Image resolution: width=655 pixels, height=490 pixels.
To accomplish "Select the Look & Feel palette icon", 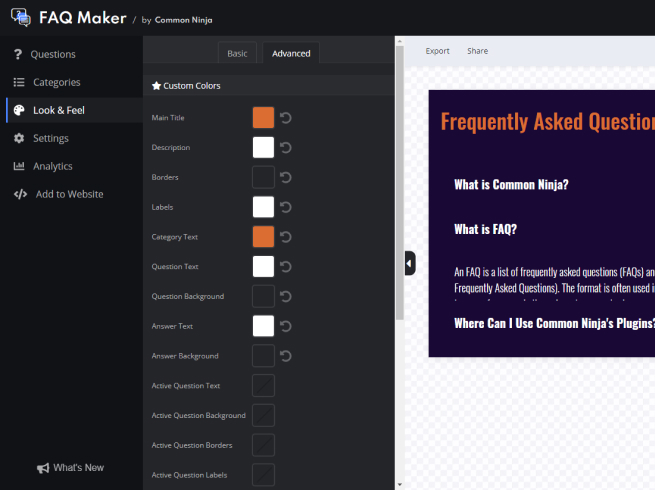I will pos(19,110).
